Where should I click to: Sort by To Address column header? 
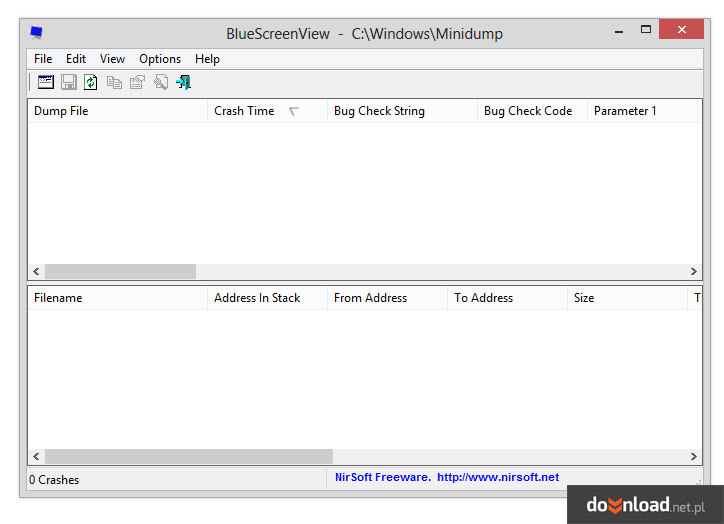[507, 298]
